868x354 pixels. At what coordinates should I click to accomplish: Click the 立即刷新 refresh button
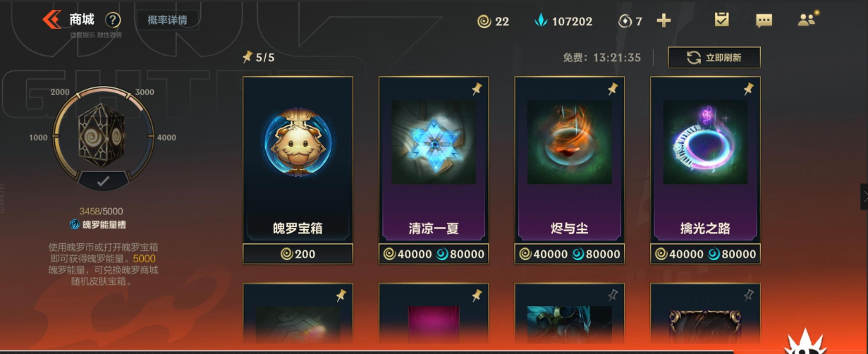(x=714, y=58)
